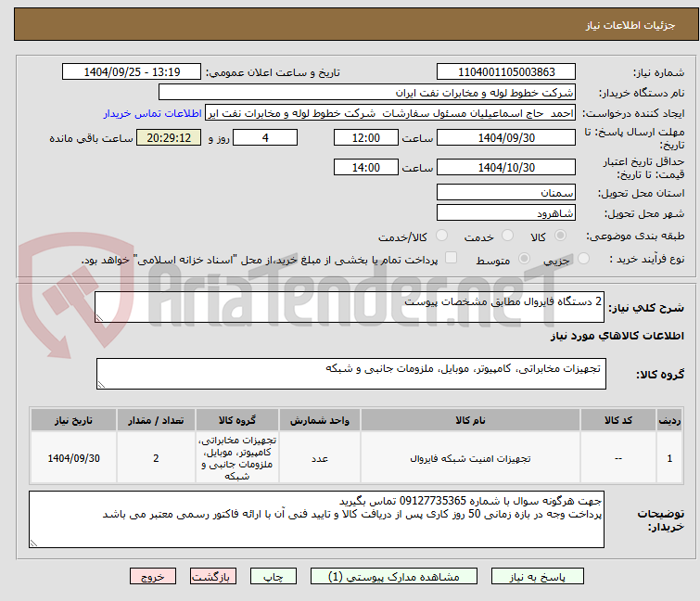Select the کالا radio button
The width and height of the screenshot is (700, 601).
point(560,236)
